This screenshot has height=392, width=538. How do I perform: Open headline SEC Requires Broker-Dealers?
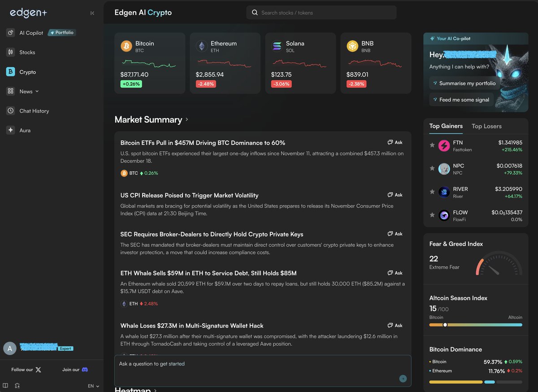(212, 234)
